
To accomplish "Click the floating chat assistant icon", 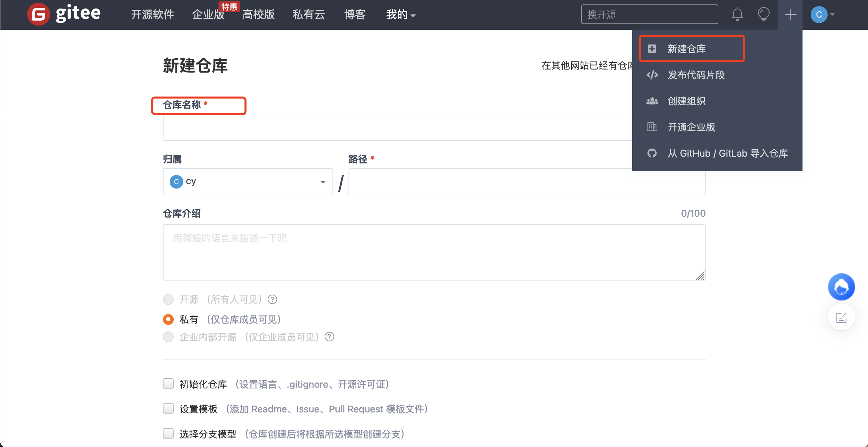I will tap(841, 287).
